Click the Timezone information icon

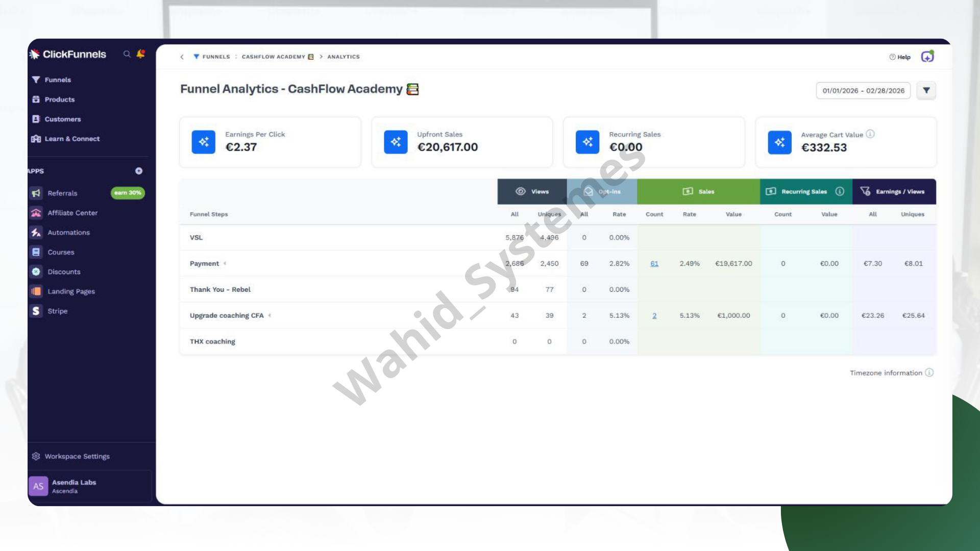pos(929,373)
